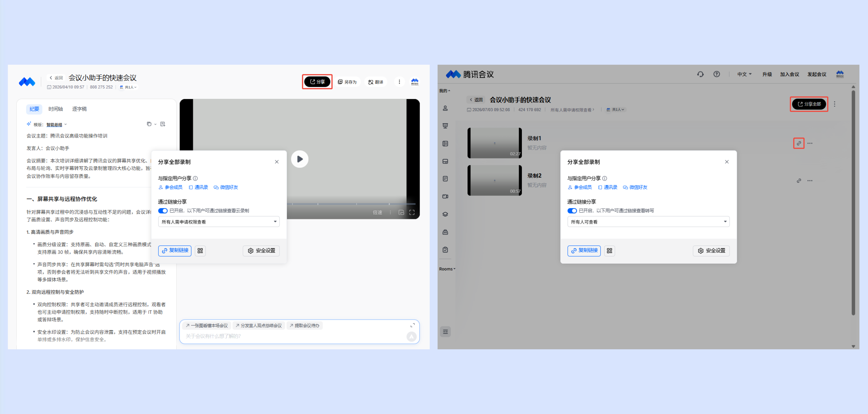Switch to the 逐字稿 tab
Screen dimensions: 868x414
pyautogui.click(x=79, y=109)
